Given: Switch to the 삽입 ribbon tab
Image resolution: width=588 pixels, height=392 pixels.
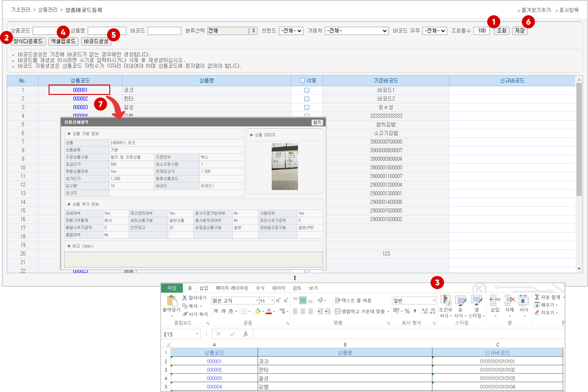Looking at the screenshot, I should pyautogui.click(x=204, y=288).
